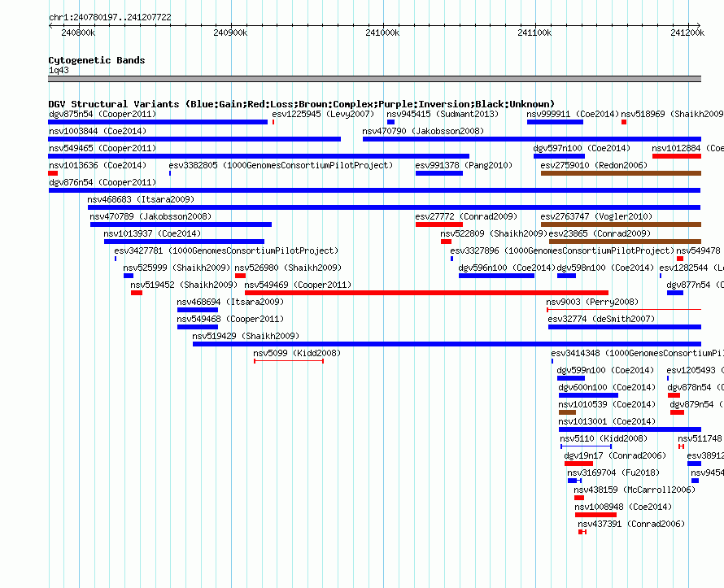Open nsv1013001 (Coe2014) label
The width and height of the screenshot is (724, 588).
[607, 421]
